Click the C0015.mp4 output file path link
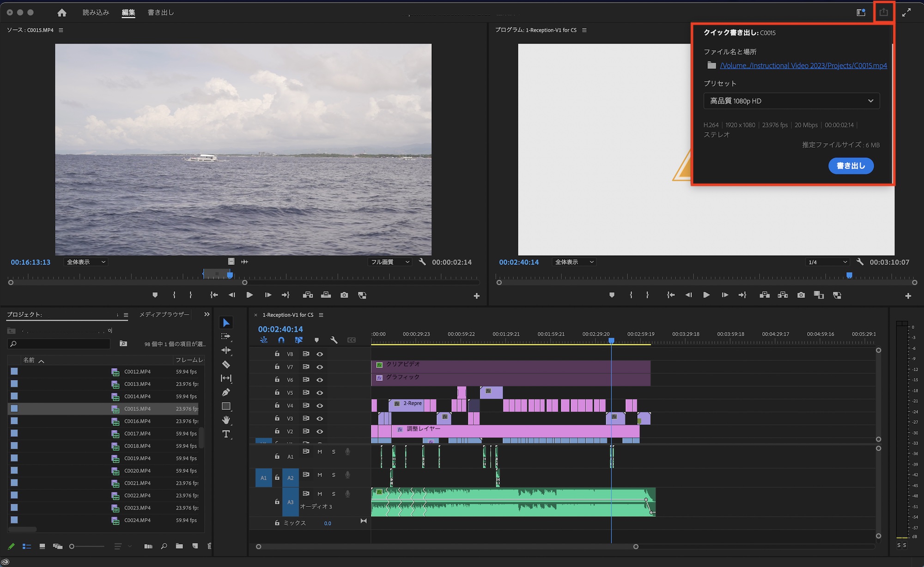Image resolution: width=924 pixels, height=567 pixels. (803, 66)
